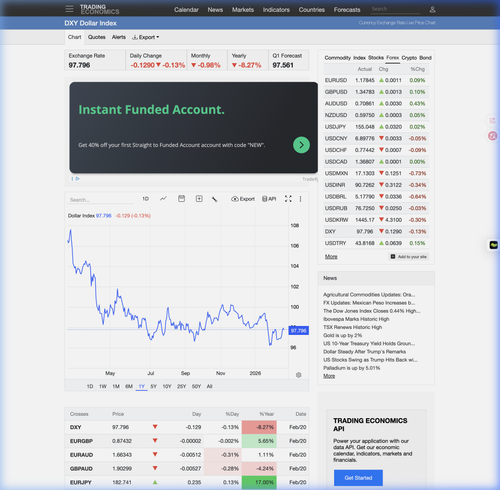Click the green arrow in EURJPY row
Screen dimensions: 500x490
(155, 482)
